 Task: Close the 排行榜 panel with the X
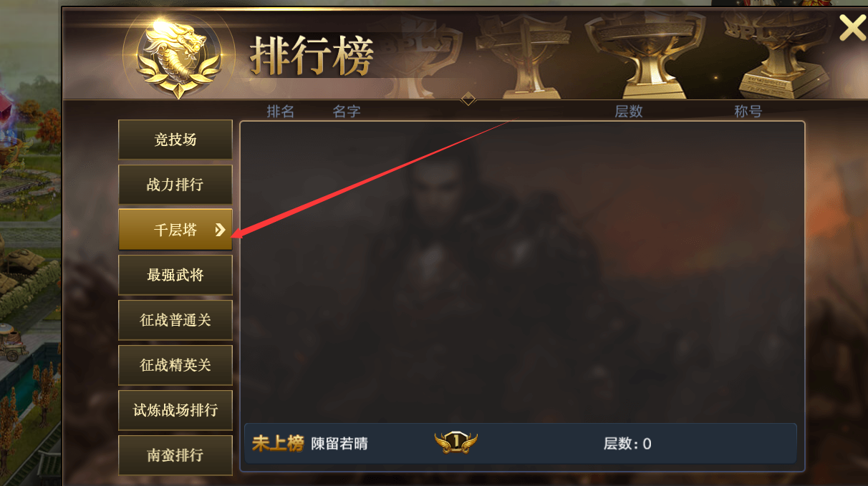(852, 28)
